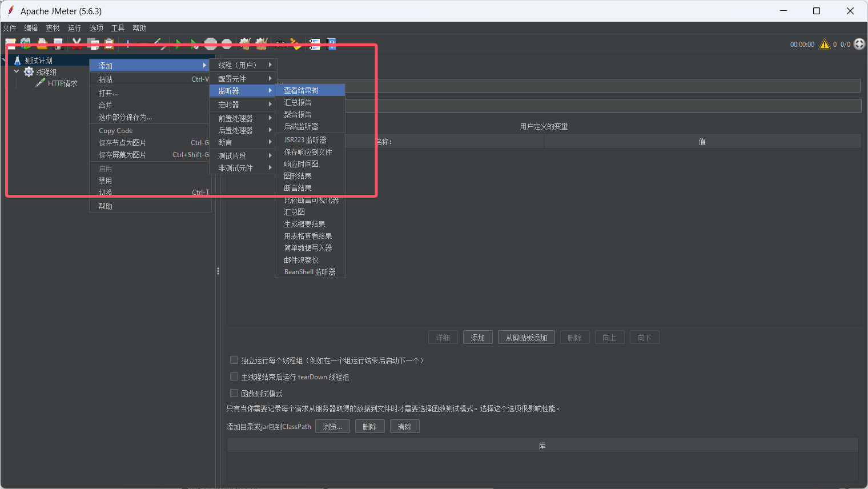868x489 pixels.
Task: Select 生成概要结果 listener
Action: click(310, 224)
